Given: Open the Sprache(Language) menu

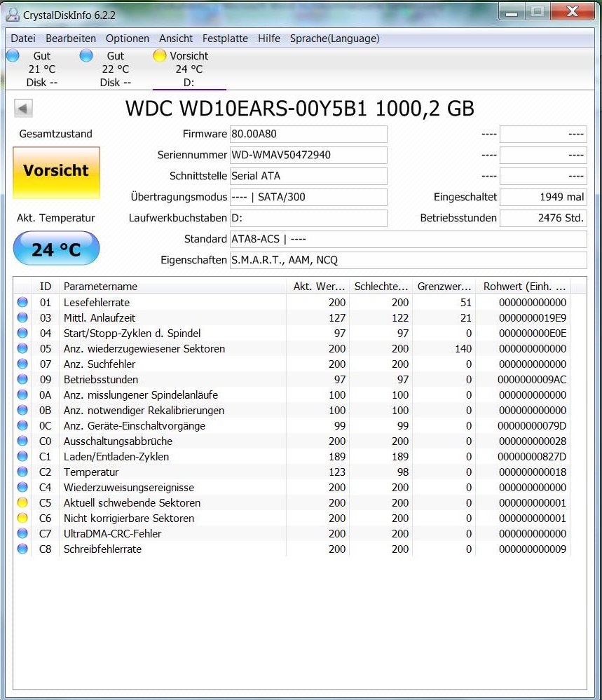Looking at the screenshot, I should pyautogui.click(x=334, y=39).
